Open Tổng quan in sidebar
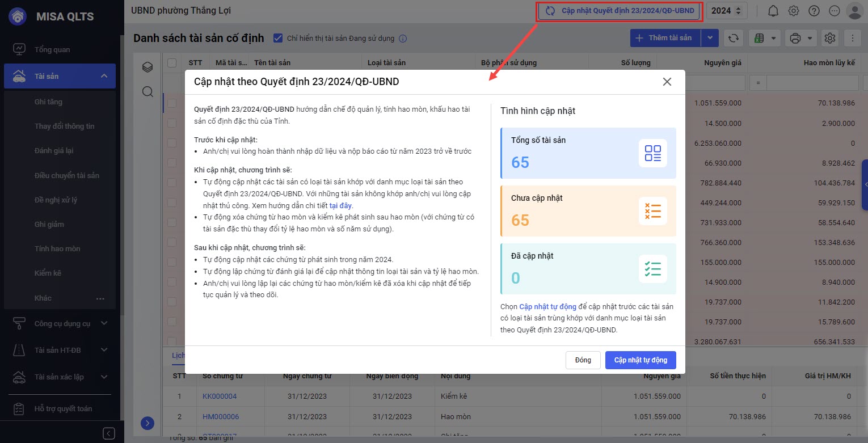The height and width of the screenshot is (443, 868). [52, 49]
